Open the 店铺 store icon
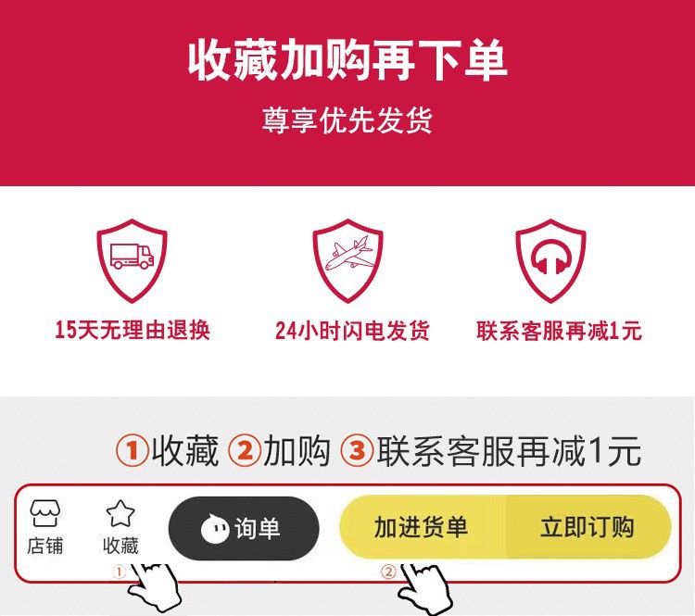 click(x=44, y=527)
